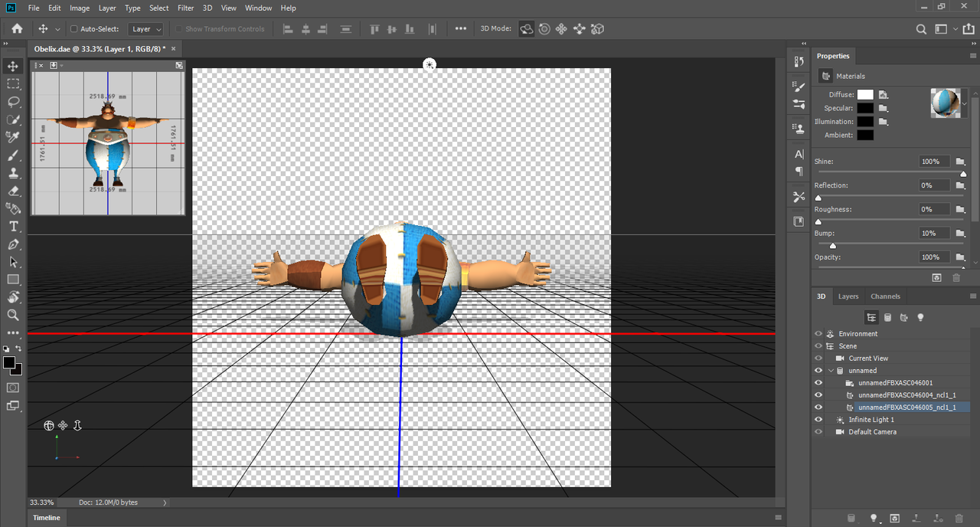This screenshot has width=980, height=527.
Task: Open the Timeline panel tab
Action: 47,518
